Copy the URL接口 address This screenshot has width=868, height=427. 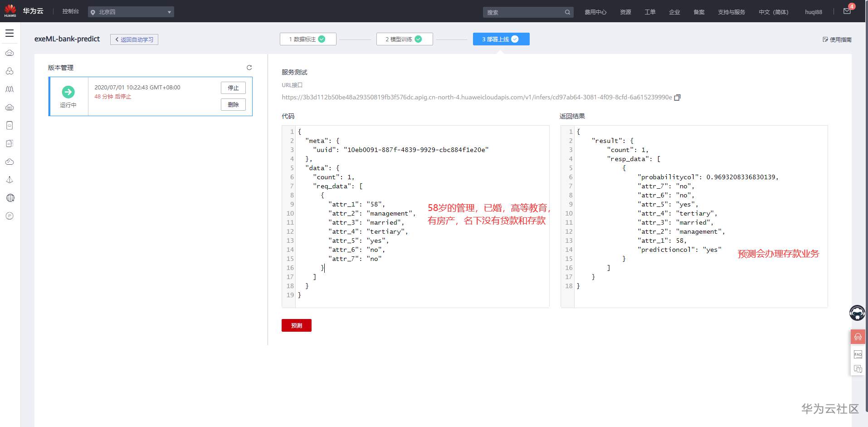tap(678, 98)
